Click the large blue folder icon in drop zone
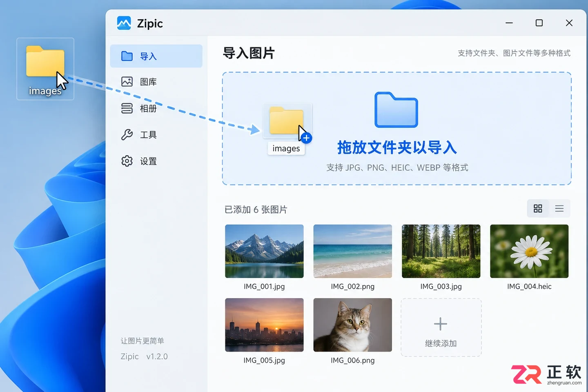 pos(396,110)
